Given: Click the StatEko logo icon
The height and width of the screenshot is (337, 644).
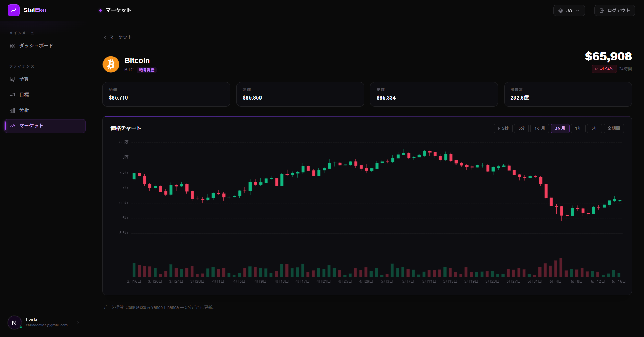Looking at the screenshot, I should coord(13,10).
